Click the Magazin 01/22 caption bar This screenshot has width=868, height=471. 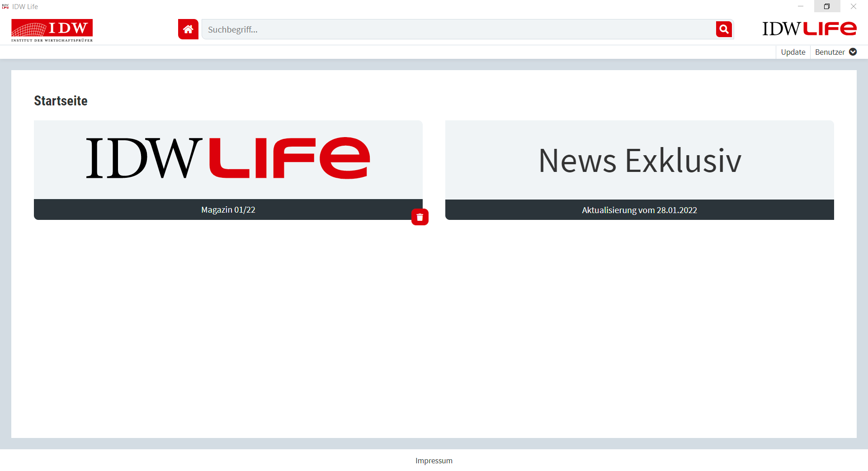tap(228, 209)
